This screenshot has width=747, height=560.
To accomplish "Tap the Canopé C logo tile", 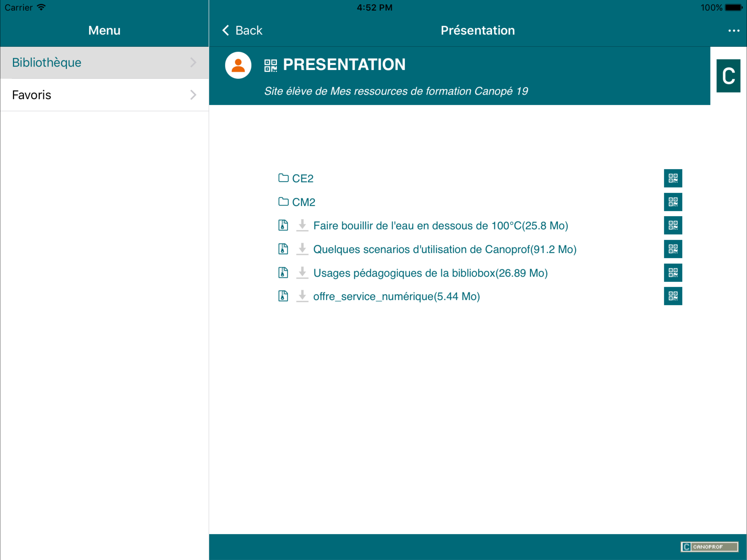I will coord(728,76).
